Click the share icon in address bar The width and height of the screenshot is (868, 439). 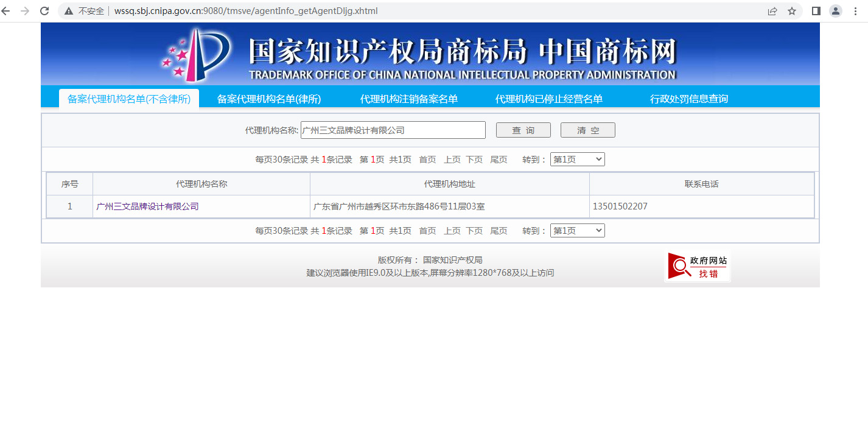[x=772, y=10]
